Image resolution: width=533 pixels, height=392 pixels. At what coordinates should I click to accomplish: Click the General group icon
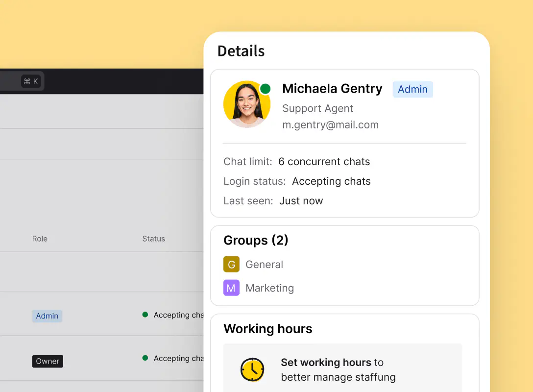pos(231,264)
